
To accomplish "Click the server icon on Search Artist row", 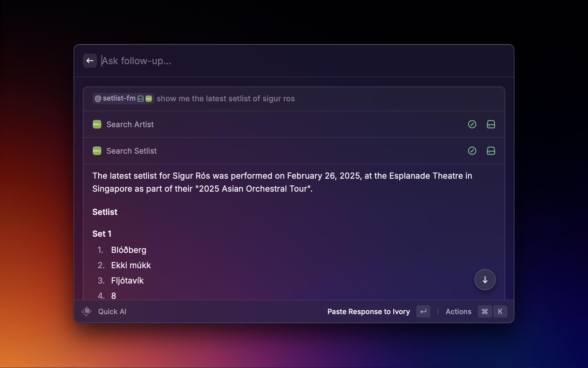I will [491, 124].
